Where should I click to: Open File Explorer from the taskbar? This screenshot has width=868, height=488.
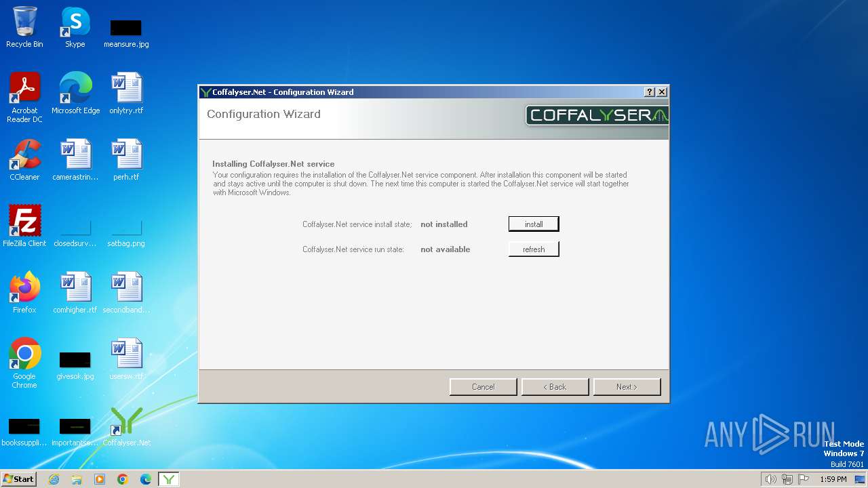coord(77,479)
